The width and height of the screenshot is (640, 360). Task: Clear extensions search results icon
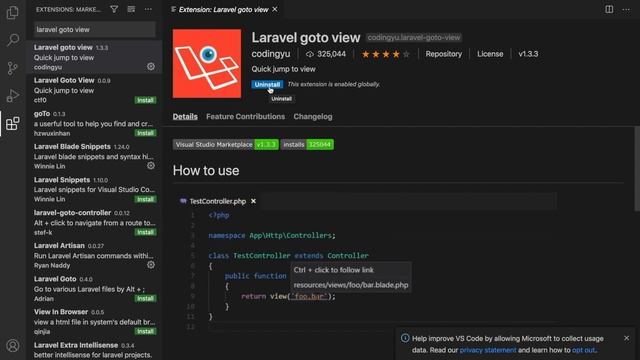(x=131, y=9)
